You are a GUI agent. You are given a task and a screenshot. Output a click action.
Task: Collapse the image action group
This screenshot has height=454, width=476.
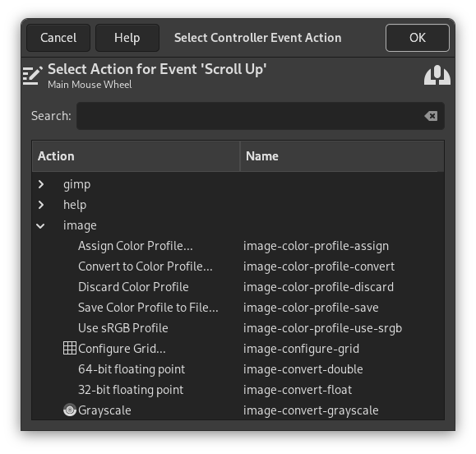tap(40, 225)
